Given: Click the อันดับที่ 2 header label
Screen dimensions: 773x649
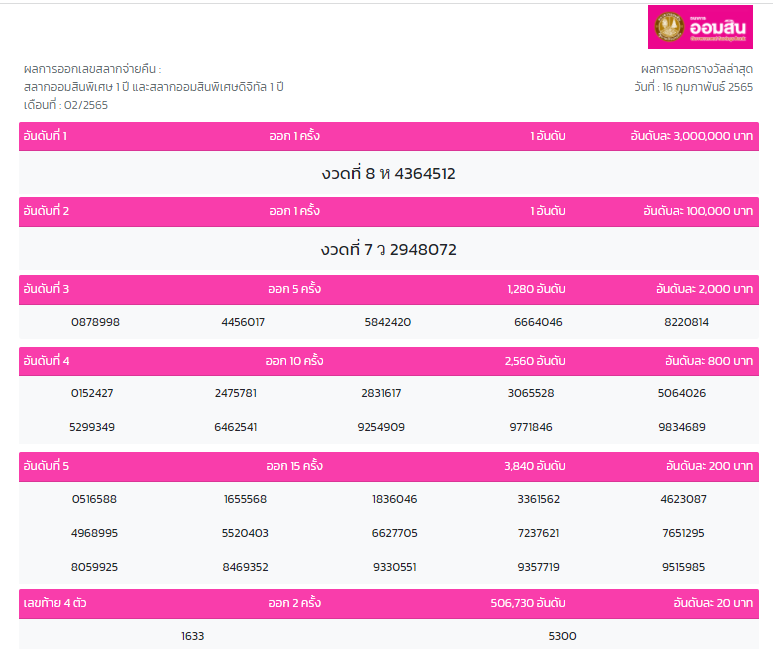Looking at the screenshot, I should [x=46, y=211].
